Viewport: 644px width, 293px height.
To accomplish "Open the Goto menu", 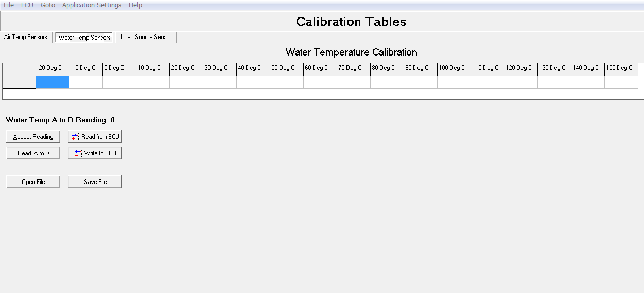I will 48,5.
